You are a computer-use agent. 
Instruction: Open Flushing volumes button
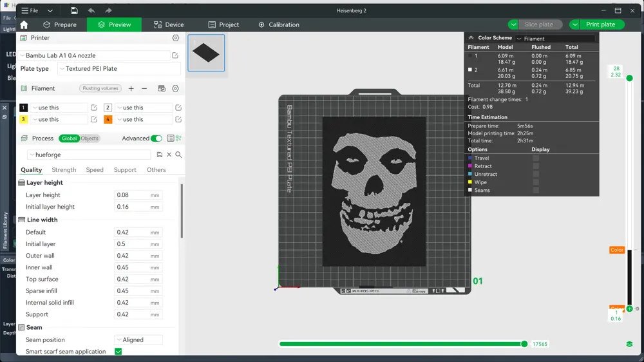pyautogui.click(x=100, y=88)
